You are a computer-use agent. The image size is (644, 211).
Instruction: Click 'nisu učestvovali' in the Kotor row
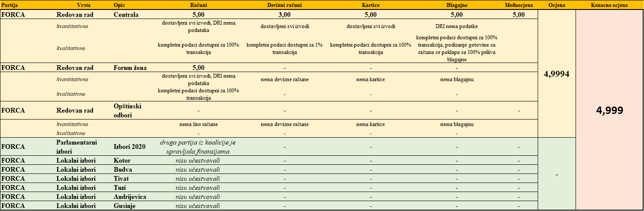(198, 161)
